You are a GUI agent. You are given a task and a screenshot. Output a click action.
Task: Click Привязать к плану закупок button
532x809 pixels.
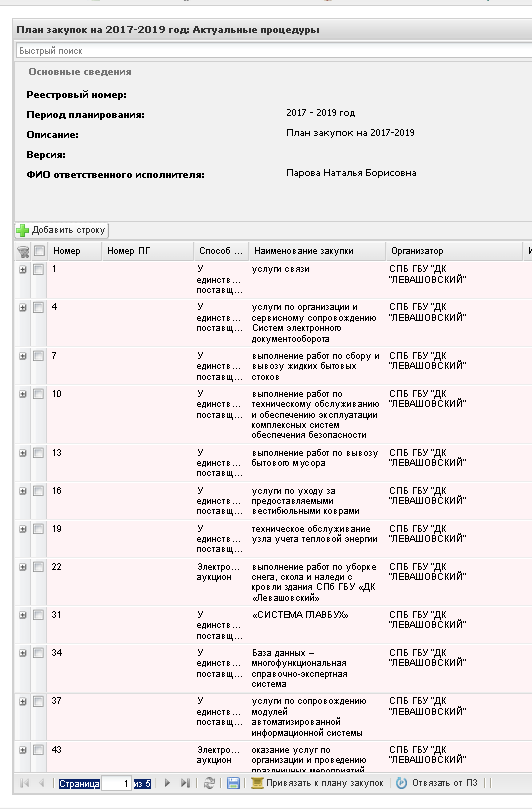click(317, 783)
